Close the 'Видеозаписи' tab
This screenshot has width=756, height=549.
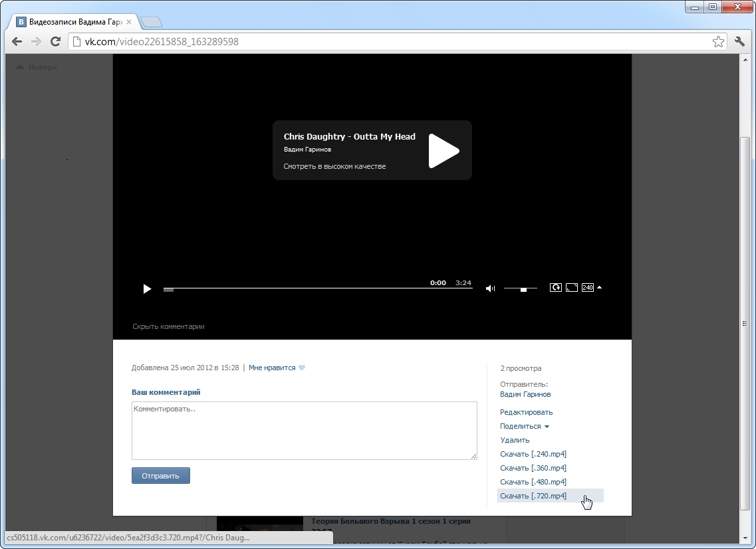[x=129, y=22]
